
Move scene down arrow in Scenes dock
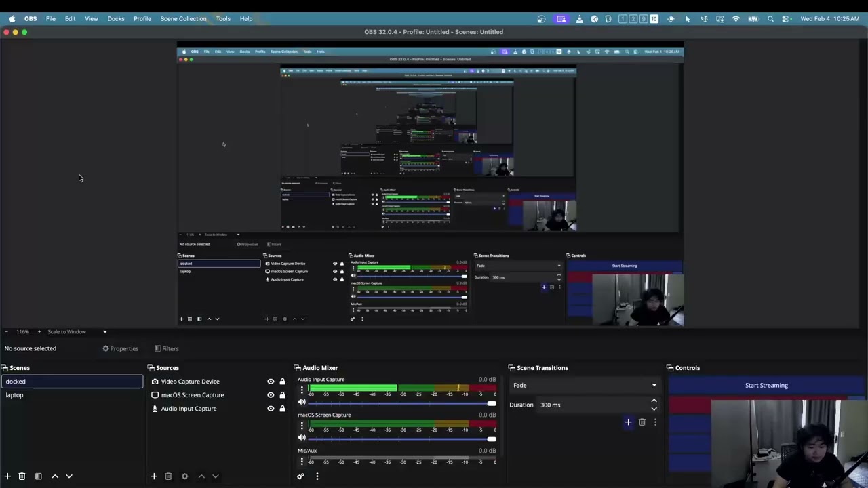click(68, 476)
